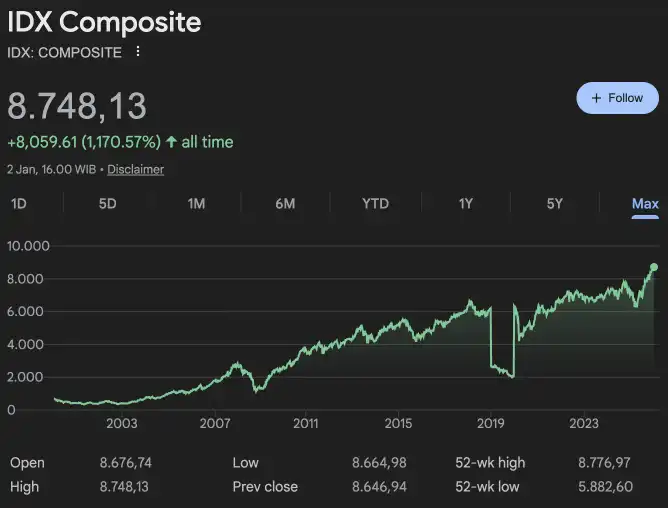
Task: Click the Follow button
Action: tap(617, 98)
